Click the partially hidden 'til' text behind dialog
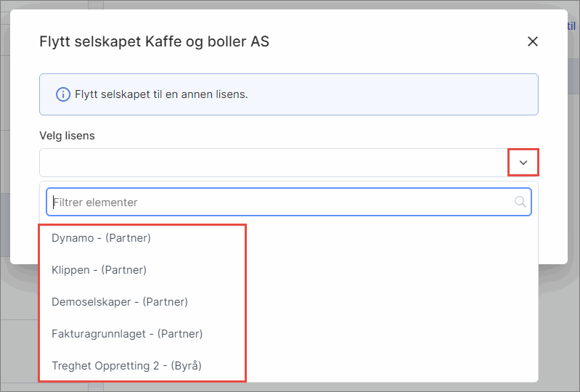The height and width of the screenshot is (392, 580). coord(573,26)
